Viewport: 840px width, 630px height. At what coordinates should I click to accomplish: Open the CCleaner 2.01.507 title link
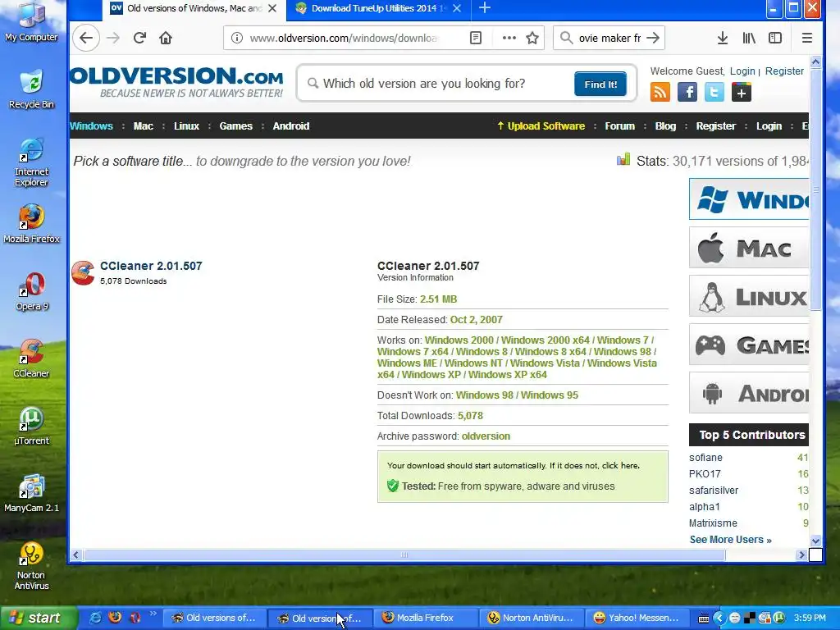151,266
